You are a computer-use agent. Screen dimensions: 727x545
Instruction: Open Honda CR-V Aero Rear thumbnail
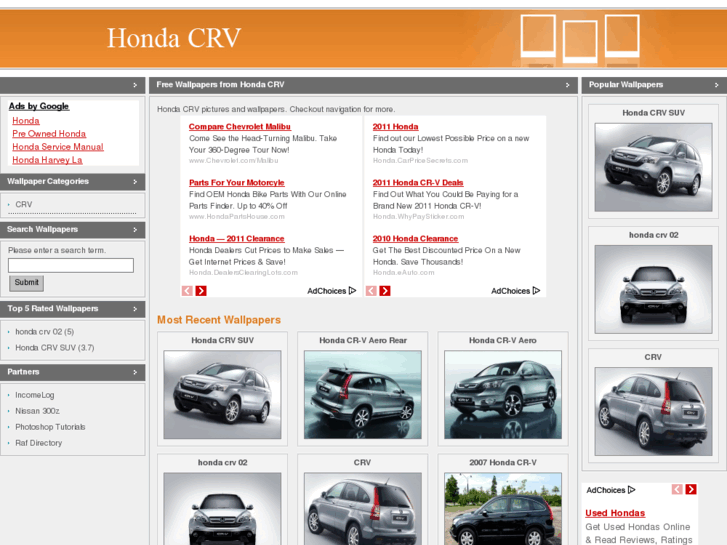pyautogui.click(x=363, y=395)
